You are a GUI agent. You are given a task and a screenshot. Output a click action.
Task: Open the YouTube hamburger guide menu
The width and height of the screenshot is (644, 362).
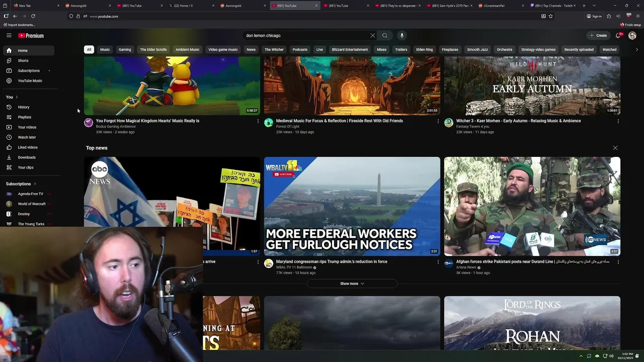tap(9, 36)
